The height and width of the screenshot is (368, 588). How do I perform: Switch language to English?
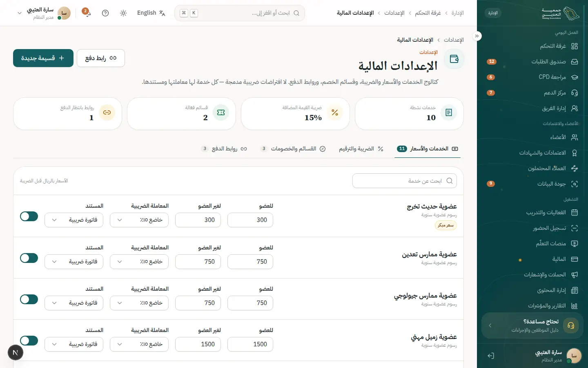tap(151, 13)
